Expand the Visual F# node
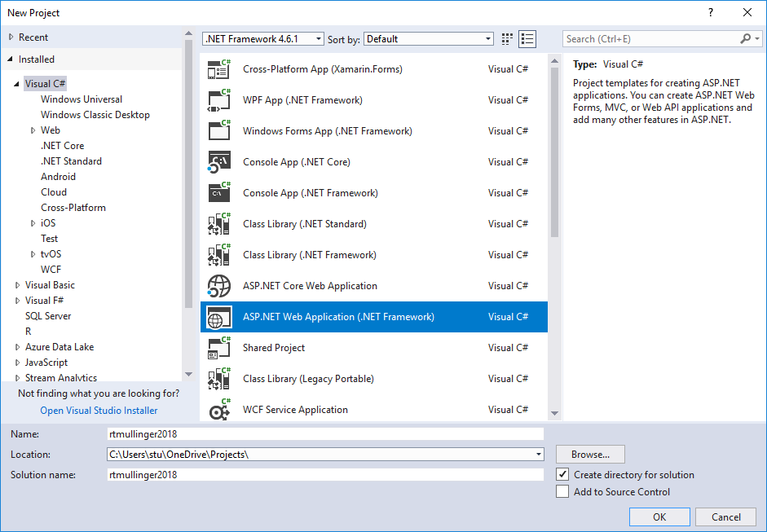The image size is (767, 532). point(18,301)
